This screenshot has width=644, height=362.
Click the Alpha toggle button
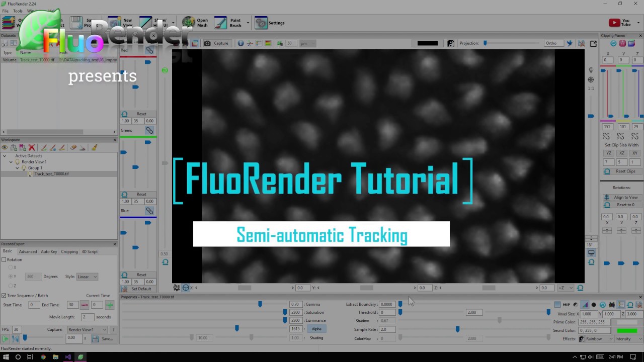coord(316,329)
